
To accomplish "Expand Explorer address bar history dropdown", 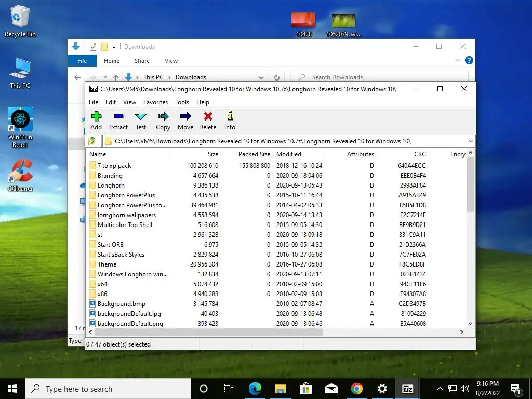I will tap(261, 77).
